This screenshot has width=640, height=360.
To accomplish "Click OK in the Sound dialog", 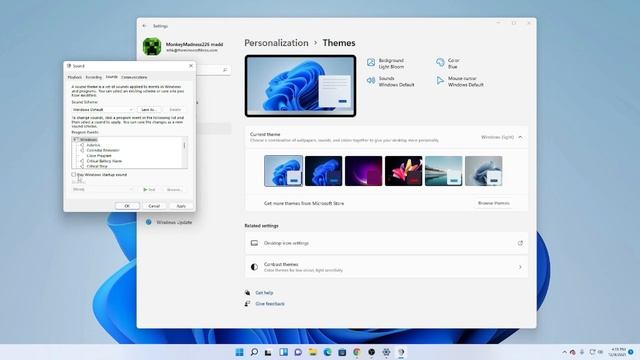I will [127, 206].
